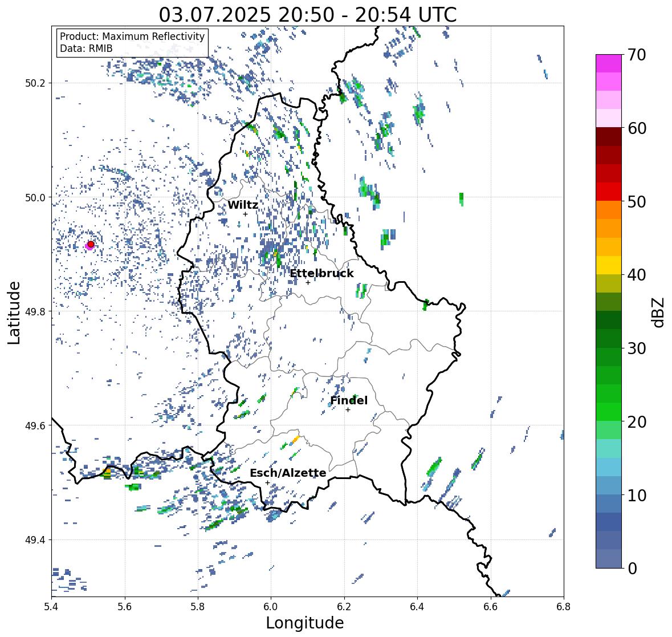672x637 pixels.
Task: Click the plus marker below Esch/Alzette label
Action: click(267, 482)
